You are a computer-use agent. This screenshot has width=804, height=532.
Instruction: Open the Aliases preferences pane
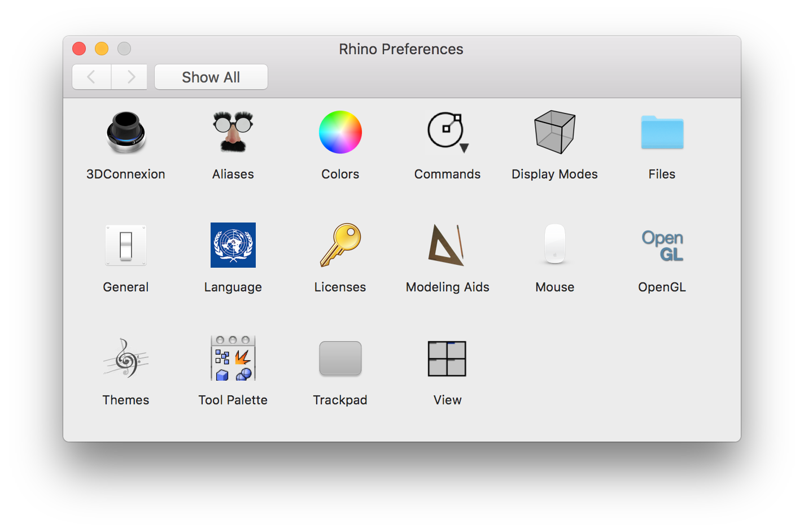(x=233, y=132)
